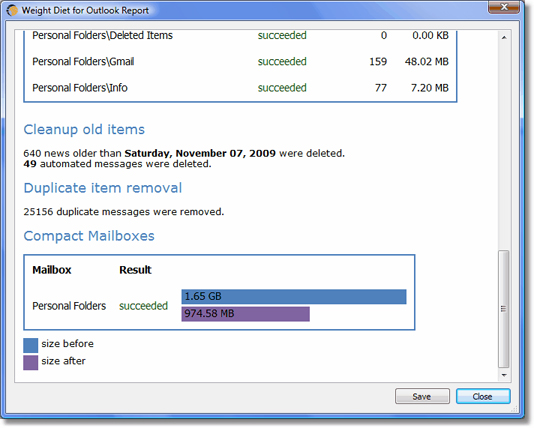The image size is (534, 428).
Task: Click the scrollbar down arrow
Action: click(x=504, y=375)
